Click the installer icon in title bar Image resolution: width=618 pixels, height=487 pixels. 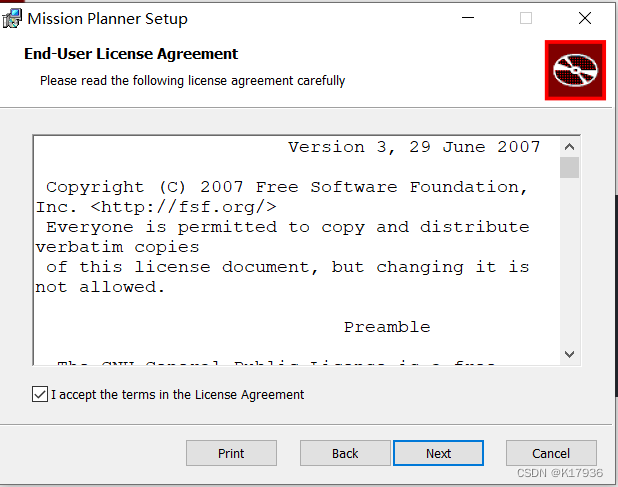click(13, 18)
